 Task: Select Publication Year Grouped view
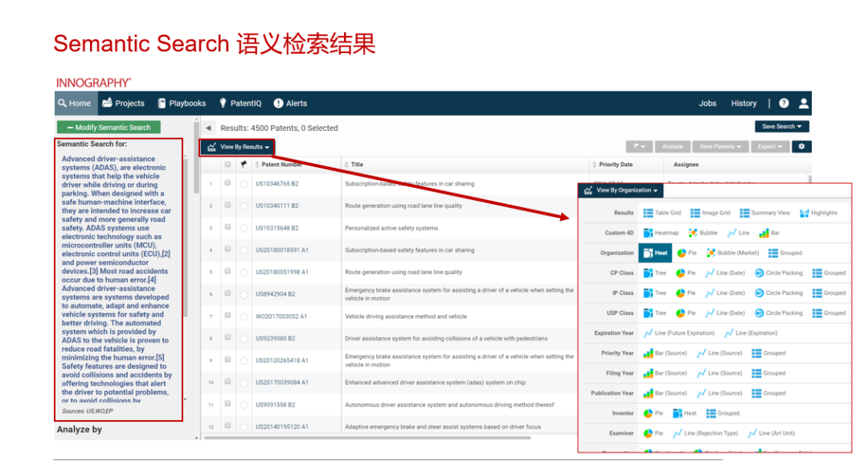(768, 394)
